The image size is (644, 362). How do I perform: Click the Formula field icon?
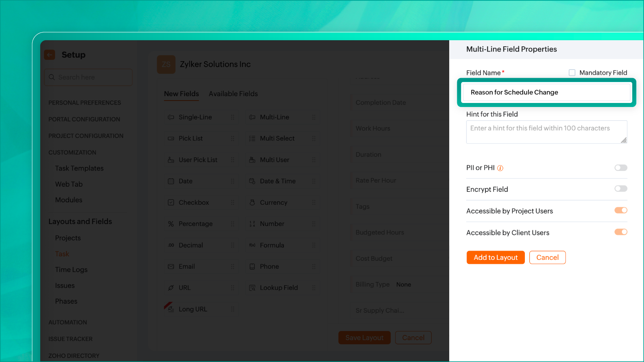tap(252, 245)
